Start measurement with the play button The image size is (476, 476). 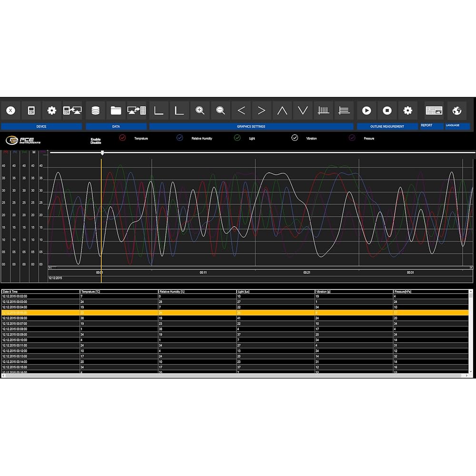(x=367, y=110)
